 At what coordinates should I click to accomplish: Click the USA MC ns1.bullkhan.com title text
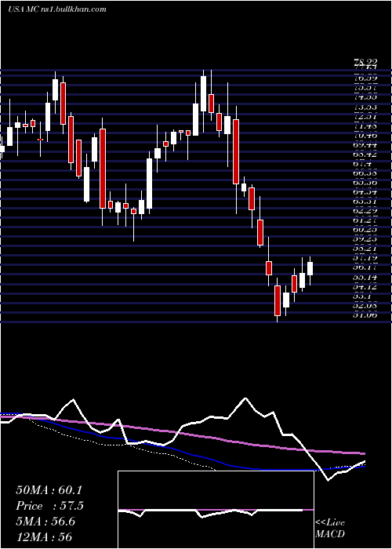click(x=57, y=9)
